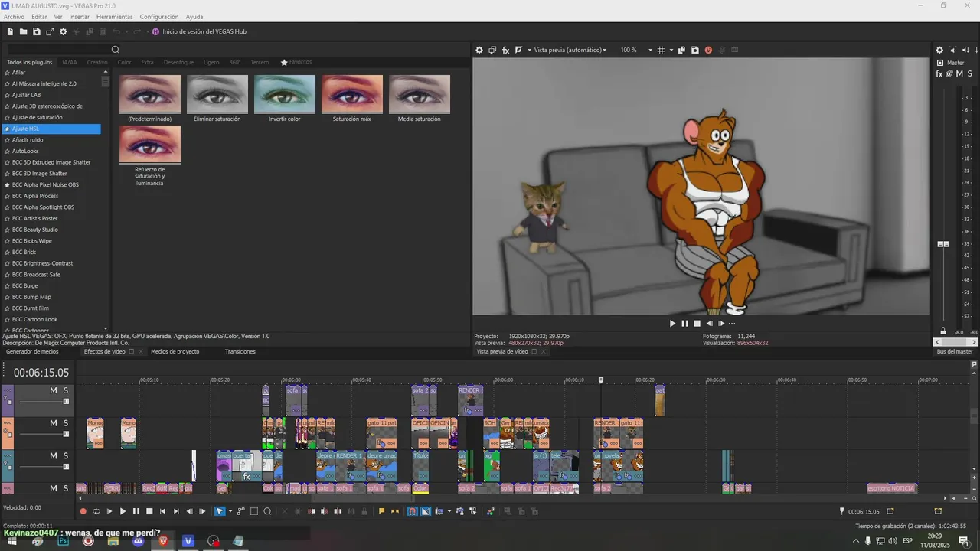Adjust the Master bus volume fader
This screenshot has width=980, height=551.
point(944,244)
